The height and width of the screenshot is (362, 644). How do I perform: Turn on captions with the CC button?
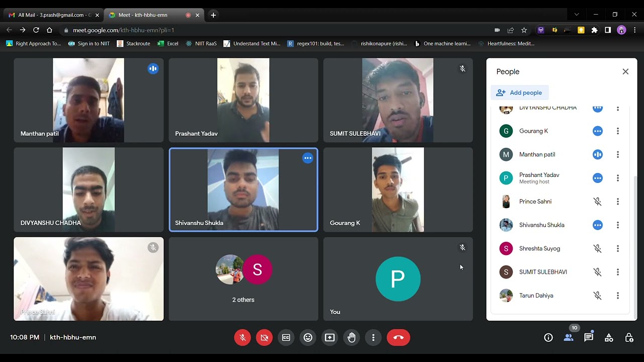(286, 337)
